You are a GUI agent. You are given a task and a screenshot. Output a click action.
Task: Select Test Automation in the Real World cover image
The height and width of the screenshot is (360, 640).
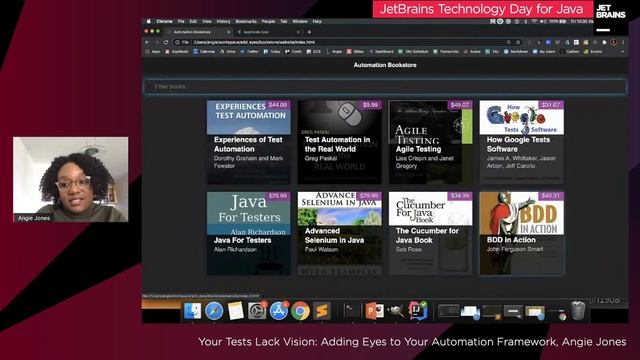pyautogui.click(x=340, y=118)
